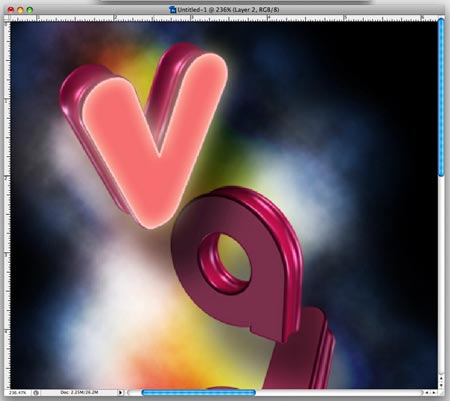Viewport: 450px width, 401px height.
Task: Click the horizontal scrollbar thumb
Action: point(199,393)
